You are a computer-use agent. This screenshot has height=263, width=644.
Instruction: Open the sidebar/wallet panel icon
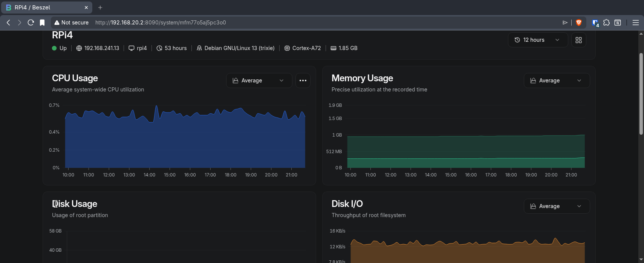point(618,23)
